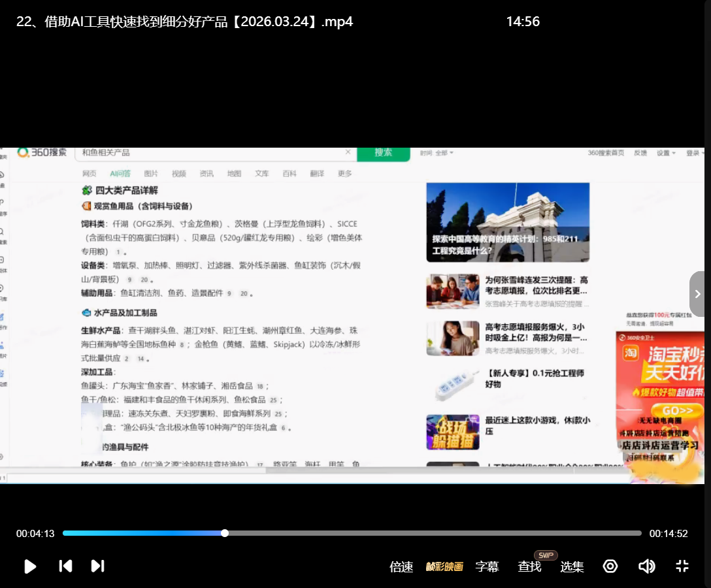Image resolution: width=711 pixels, height=588 pixels.
Task: Select the 图片 tab
Action: coord(151,173)
